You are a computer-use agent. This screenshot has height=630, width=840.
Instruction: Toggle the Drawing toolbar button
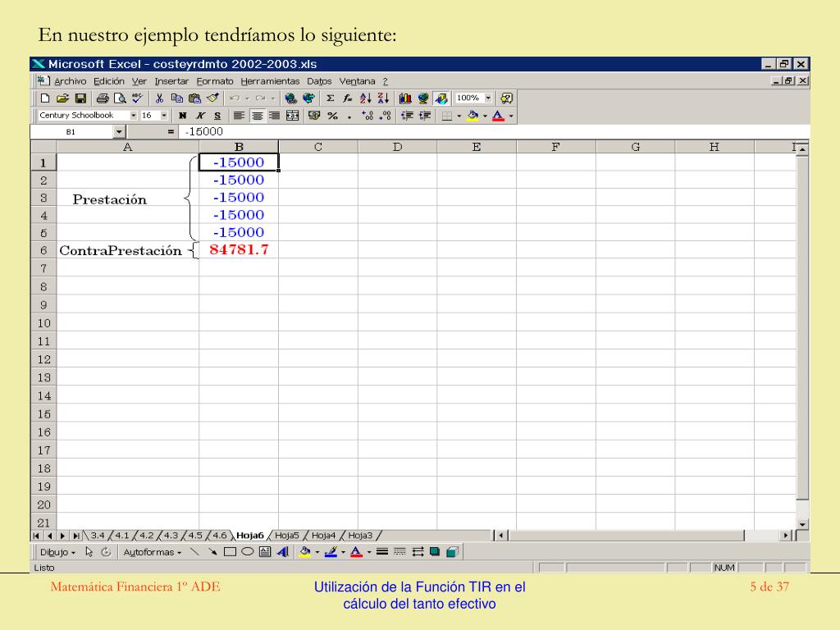(441, 98)
